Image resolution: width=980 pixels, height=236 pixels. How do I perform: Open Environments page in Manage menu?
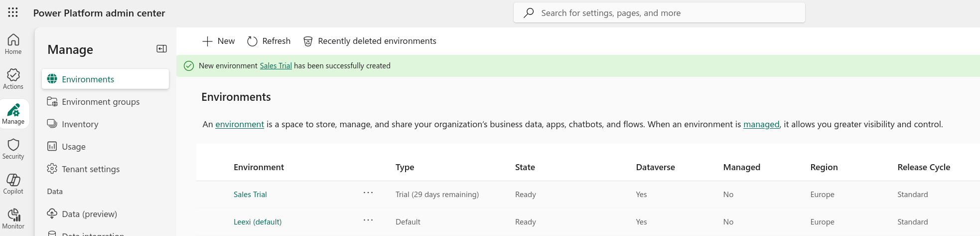tap(105, 79)
